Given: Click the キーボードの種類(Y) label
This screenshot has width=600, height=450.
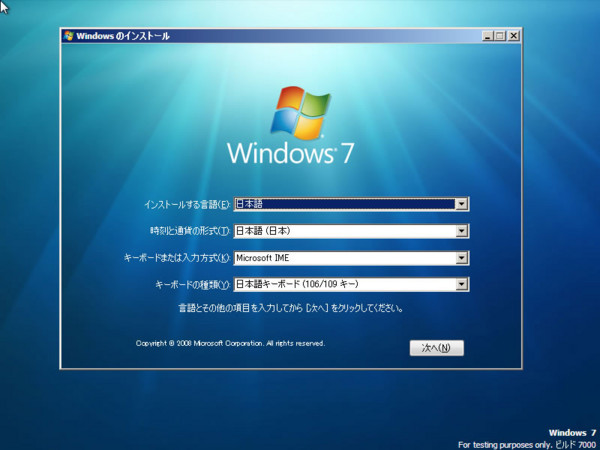Looking at the screenshot, I should coord(192,285).
